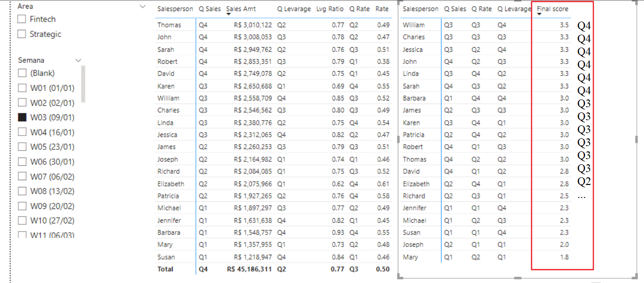This screenshot has height=283, width=644.
Task: Click the R$ 1,218,947 amount cell
Action: click(253, 257)
